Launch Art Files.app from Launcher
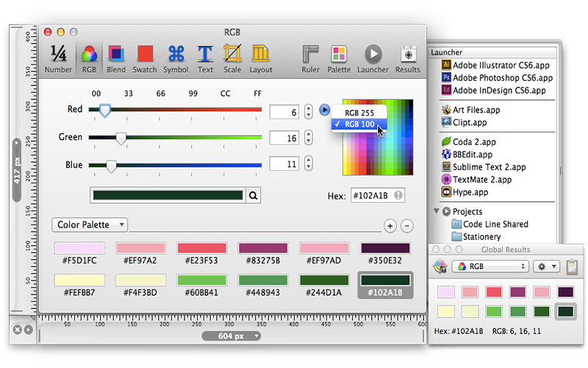Viewport: 588px width, 368px height. click(471, 110)
